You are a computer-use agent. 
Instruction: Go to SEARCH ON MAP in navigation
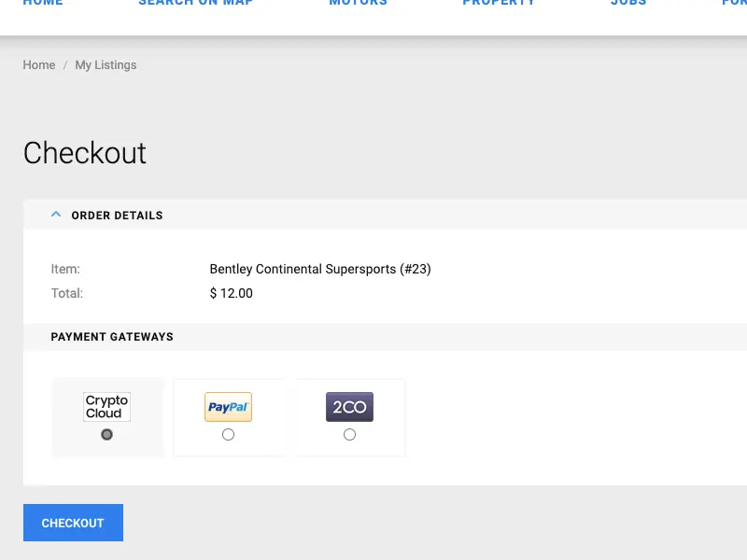196,3
